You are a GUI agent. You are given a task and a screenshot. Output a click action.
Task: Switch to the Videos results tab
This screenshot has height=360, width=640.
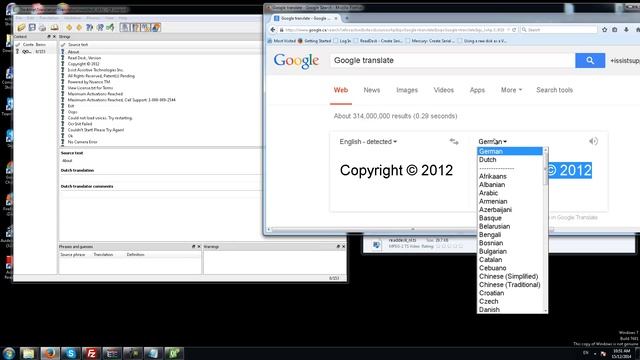(x=443, y=90)
